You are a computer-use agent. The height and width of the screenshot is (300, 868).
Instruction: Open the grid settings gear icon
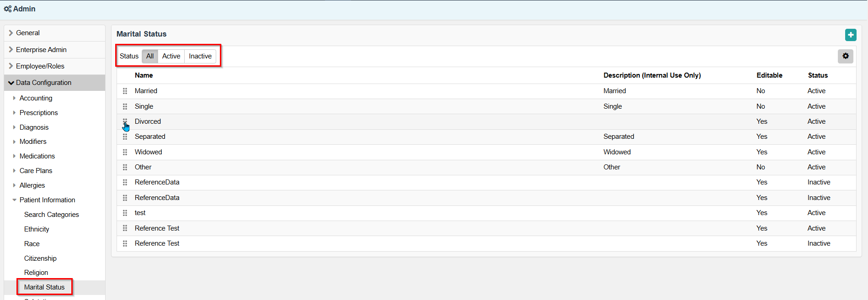coord(845,56)
